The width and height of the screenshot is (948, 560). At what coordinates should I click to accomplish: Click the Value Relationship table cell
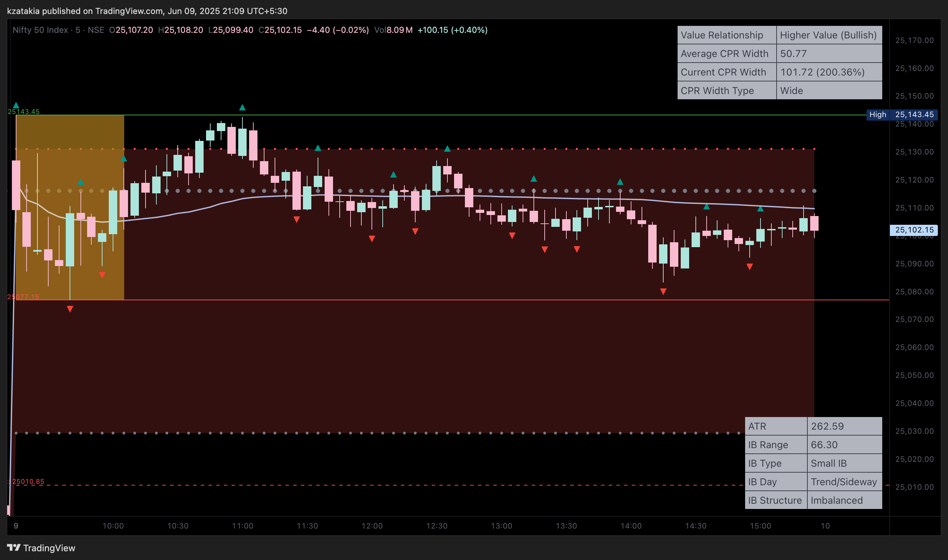(x=727, y=35)
